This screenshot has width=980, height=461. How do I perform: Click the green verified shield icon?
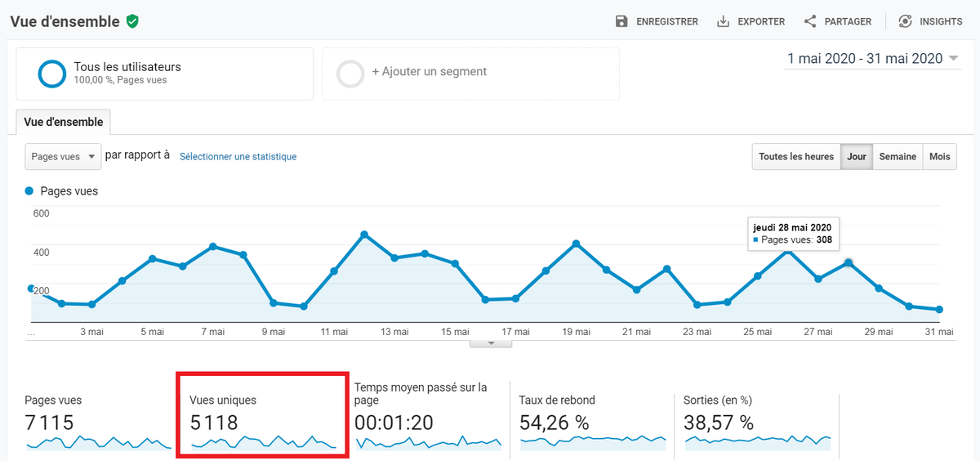click(x=132, y=21)
